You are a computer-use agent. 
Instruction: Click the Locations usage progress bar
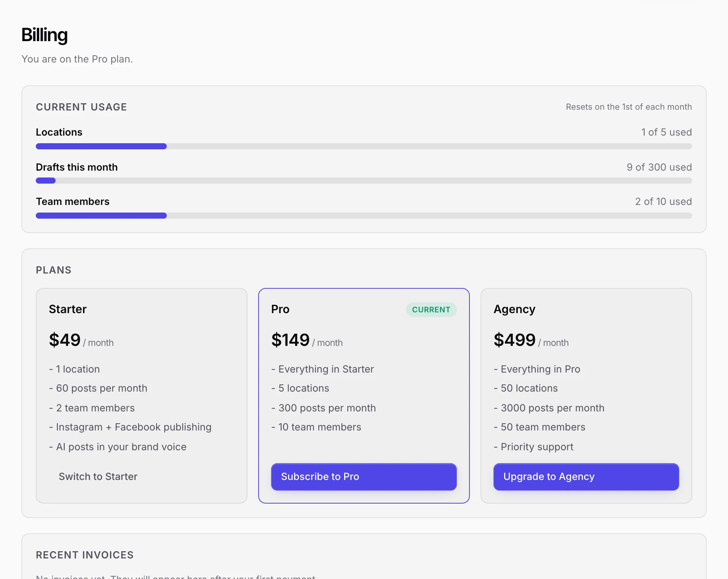(x=364, y=146)
